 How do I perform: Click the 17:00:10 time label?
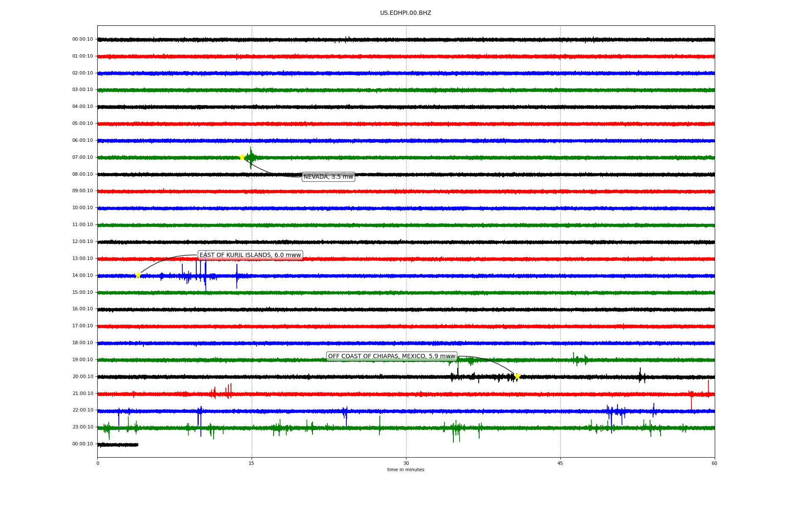tap(82, 326)
